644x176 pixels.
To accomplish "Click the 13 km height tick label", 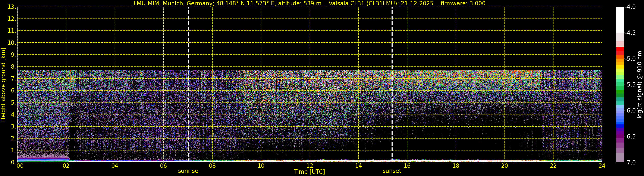I will tap(12, 7).
